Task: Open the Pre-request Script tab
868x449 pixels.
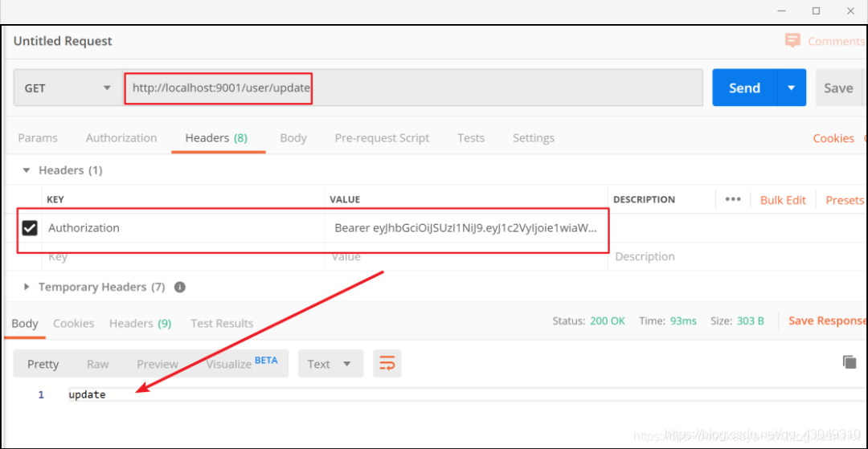Action: (x=382, y=138)
